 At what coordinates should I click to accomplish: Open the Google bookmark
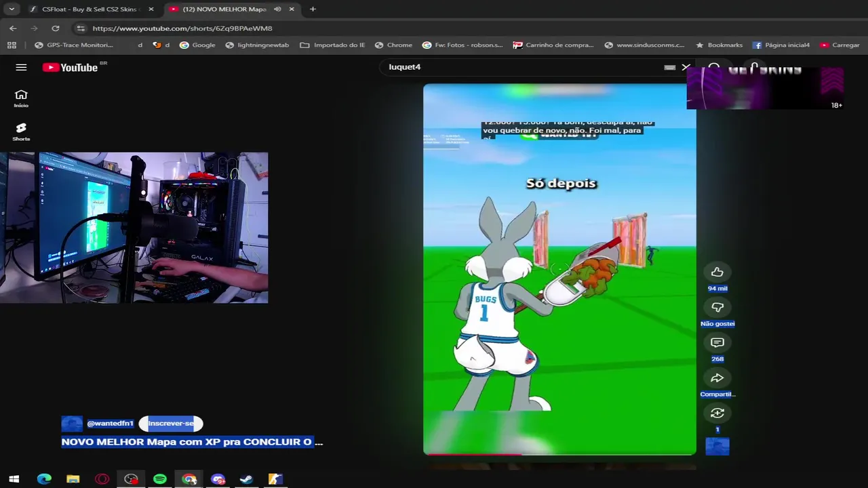[x=197, y=45]
